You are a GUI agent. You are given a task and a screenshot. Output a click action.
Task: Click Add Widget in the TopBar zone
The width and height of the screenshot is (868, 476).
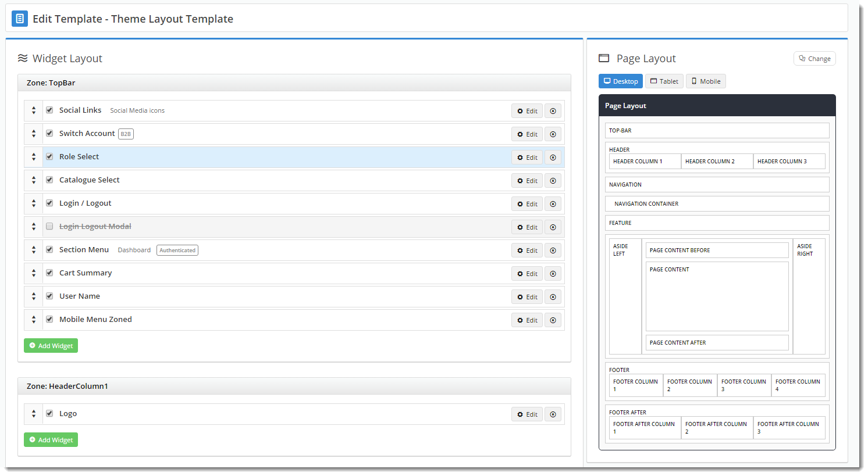click(51, 346)
